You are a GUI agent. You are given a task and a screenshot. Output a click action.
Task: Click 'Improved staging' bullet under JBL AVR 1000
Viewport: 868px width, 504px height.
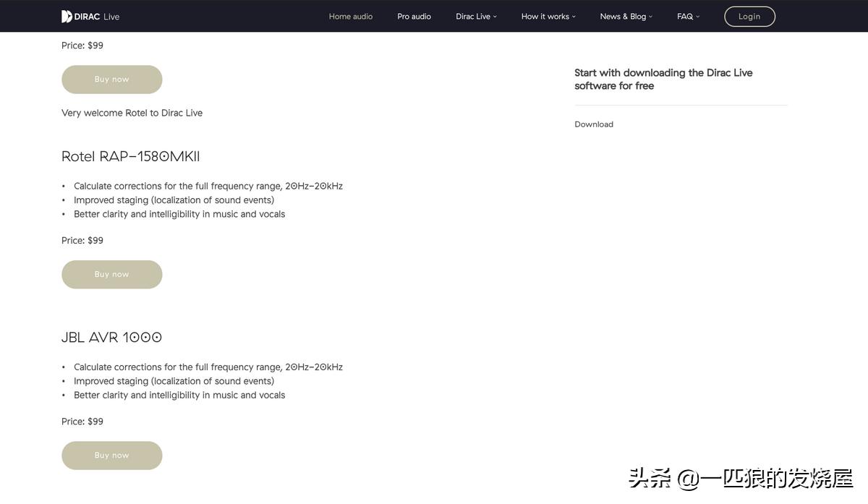[x=174, y=381]
